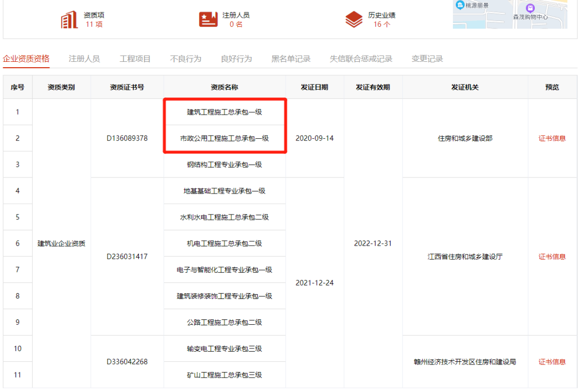Viewport: 581px width, 392px height.
Task: Go to the 良好行为 tab
Action: point(236,59)
